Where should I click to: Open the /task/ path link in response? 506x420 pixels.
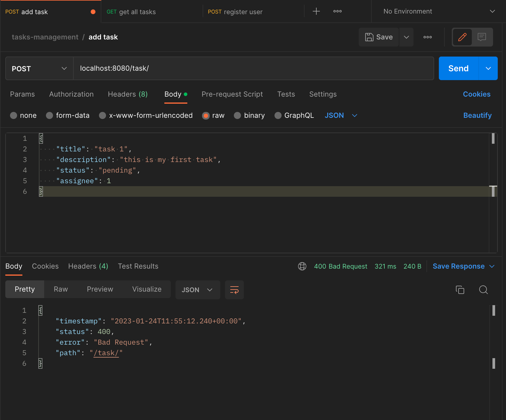click(x=106, y=353)
